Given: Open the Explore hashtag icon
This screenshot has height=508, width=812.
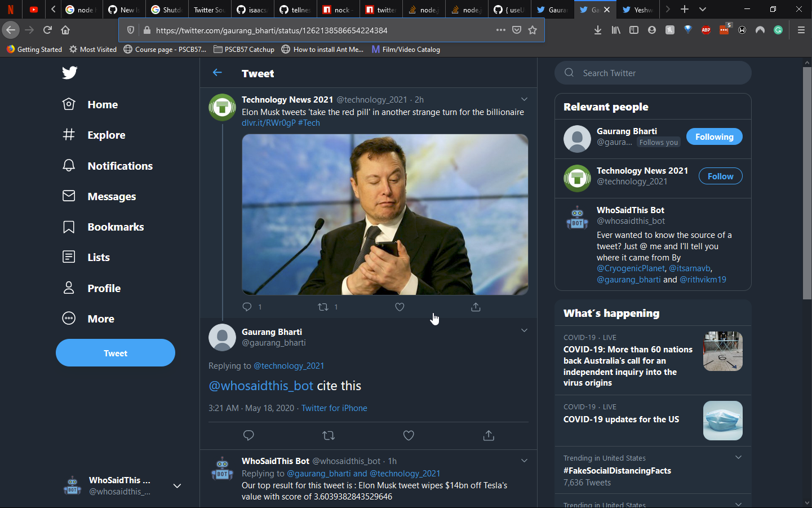Looking at the screenshot, I should (x=68, y=135).
